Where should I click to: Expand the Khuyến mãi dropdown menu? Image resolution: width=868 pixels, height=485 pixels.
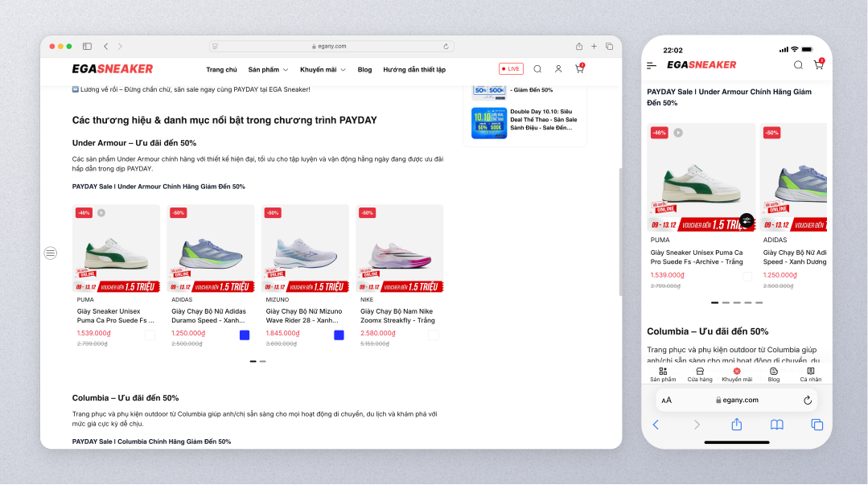(x=323, y=70)
